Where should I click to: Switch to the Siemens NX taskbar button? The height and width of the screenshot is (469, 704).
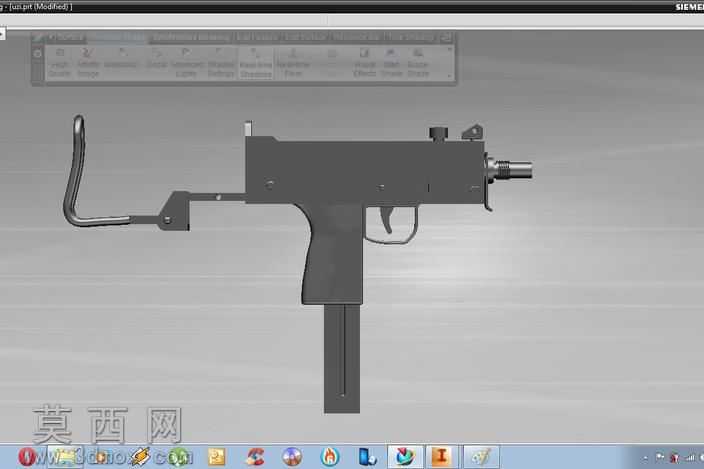coord(405,457)
